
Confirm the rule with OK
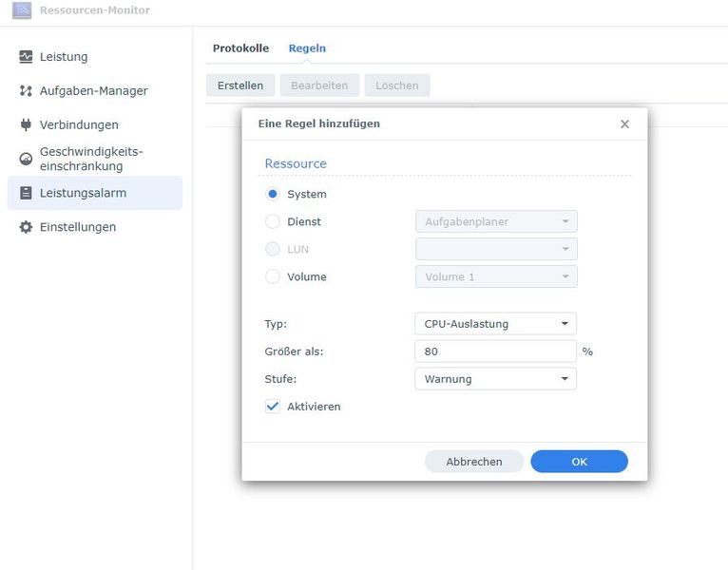click(x=580, y=462)
